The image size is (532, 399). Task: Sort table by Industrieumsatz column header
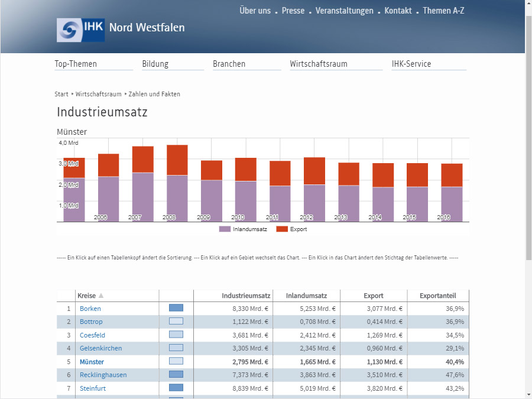tap(246, 296)
